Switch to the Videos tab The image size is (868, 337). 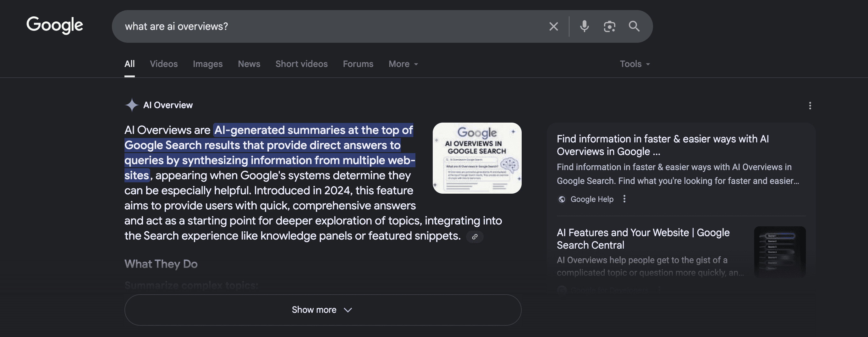coord(163,64)
